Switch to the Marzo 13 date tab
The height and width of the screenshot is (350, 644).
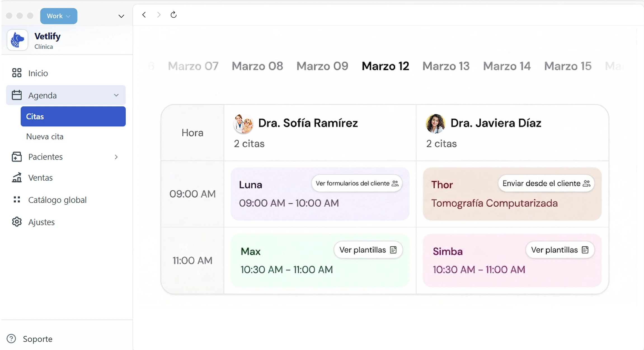coord(446,66)
